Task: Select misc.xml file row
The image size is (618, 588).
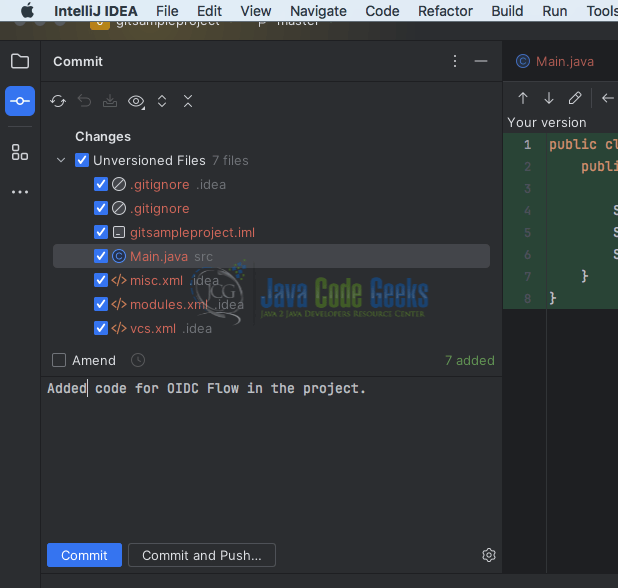Action: (272, 280)
